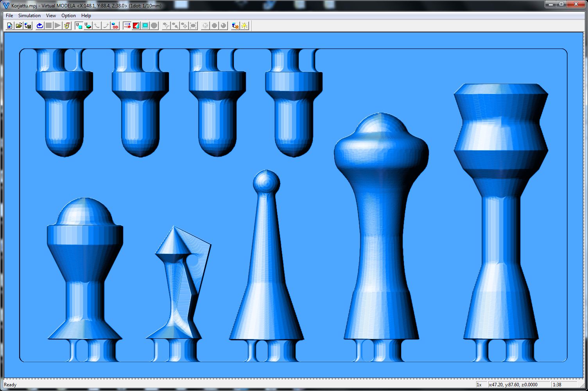Minimize the Virtual MODELA window
The height and width of the screenshot is (391, 588).
tap(550, 4)
